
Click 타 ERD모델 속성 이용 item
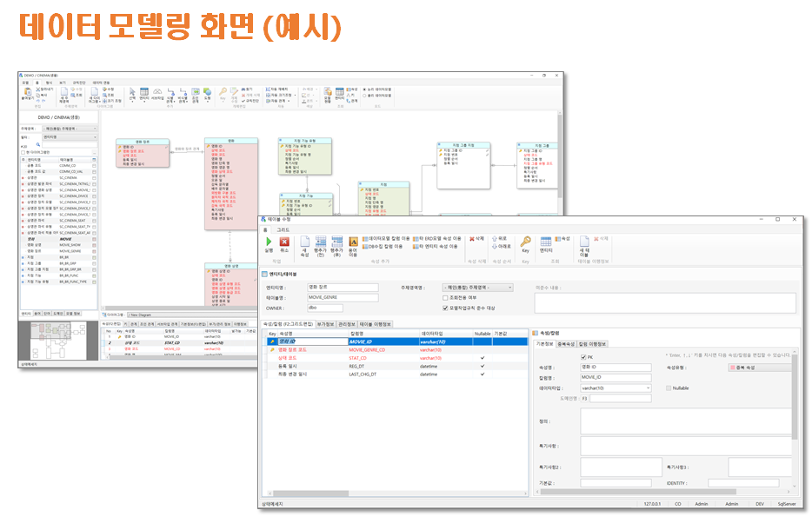(436, 239)
